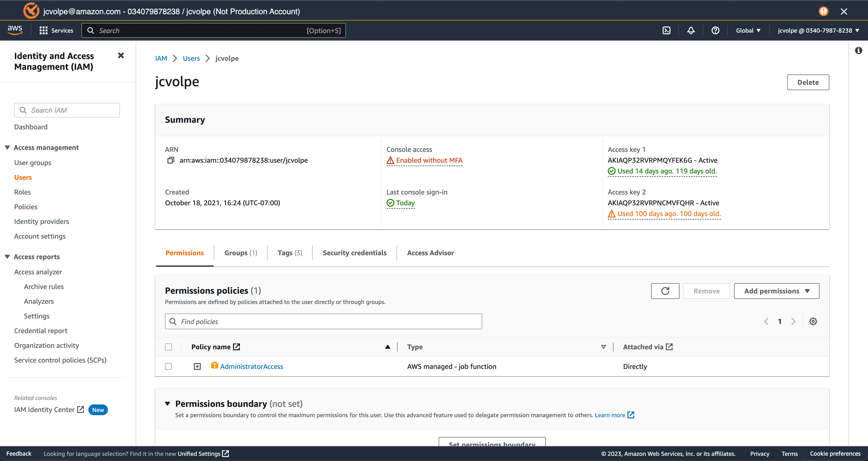Click the Delete user button
This screenshot has width=868, height=461.
808,82
